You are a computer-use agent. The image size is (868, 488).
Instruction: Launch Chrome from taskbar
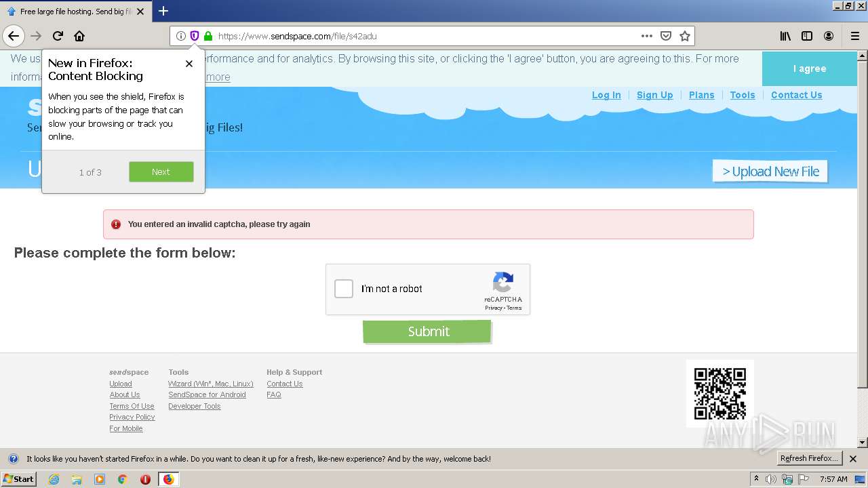pyautogui.click(x=122, y=479)
